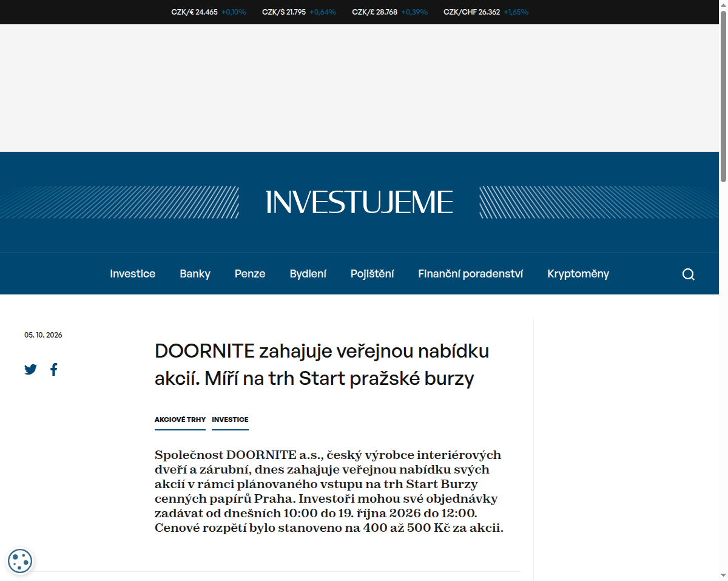Share article via Twitter icon
Screen dimensions: 728x581
pos(30,369)
